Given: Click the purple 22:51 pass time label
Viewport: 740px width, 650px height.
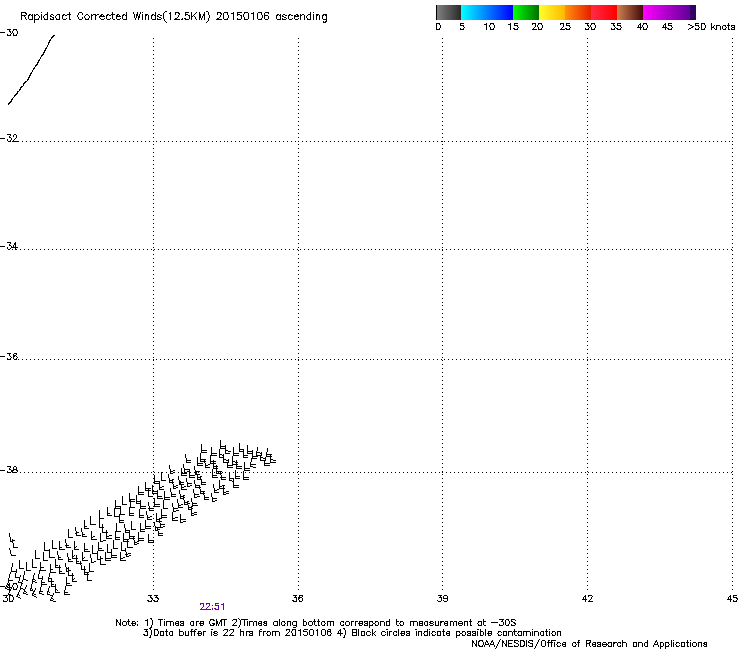Looking at the screenshot, I should click(212, 607).
